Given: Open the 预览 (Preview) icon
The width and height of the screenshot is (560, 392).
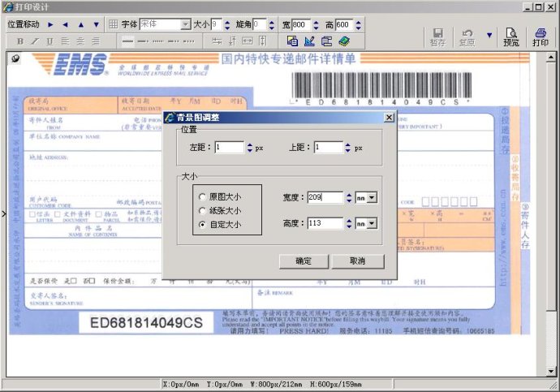Looking at the screenshot, I should tap(511, 36).
